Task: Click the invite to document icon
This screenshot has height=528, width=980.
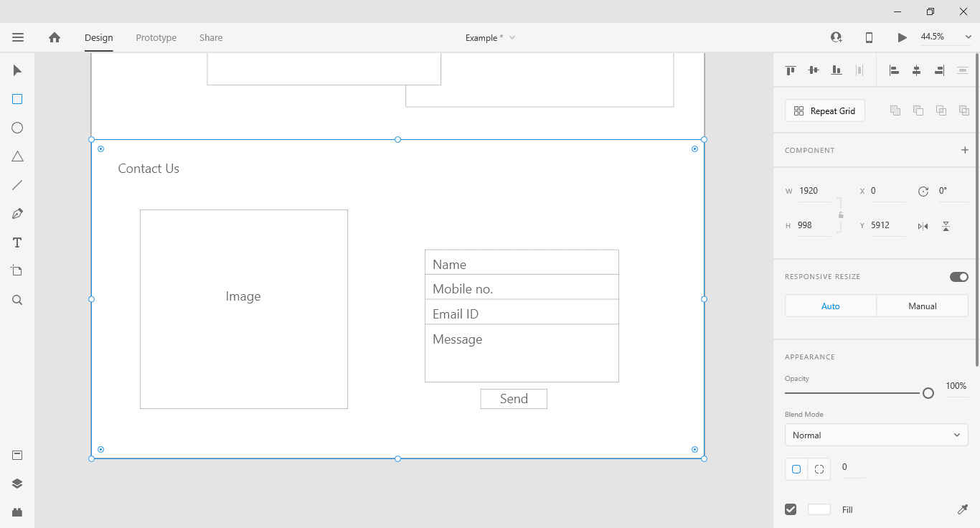Action: pos(837,37)
